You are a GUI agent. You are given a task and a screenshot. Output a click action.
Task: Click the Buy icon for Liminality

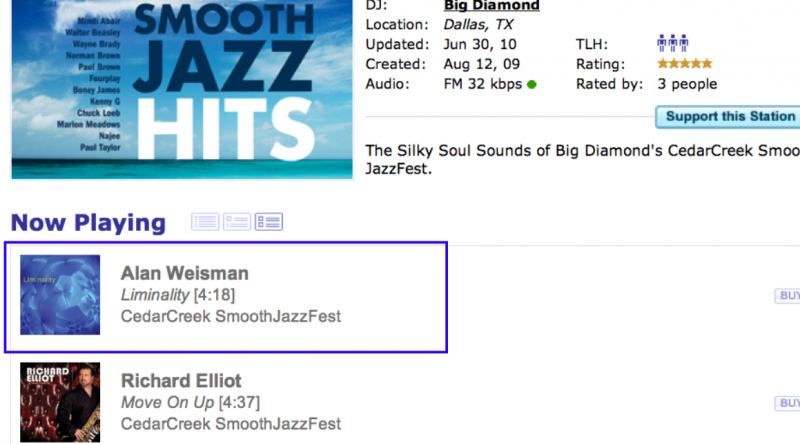[x=788, y=296]
